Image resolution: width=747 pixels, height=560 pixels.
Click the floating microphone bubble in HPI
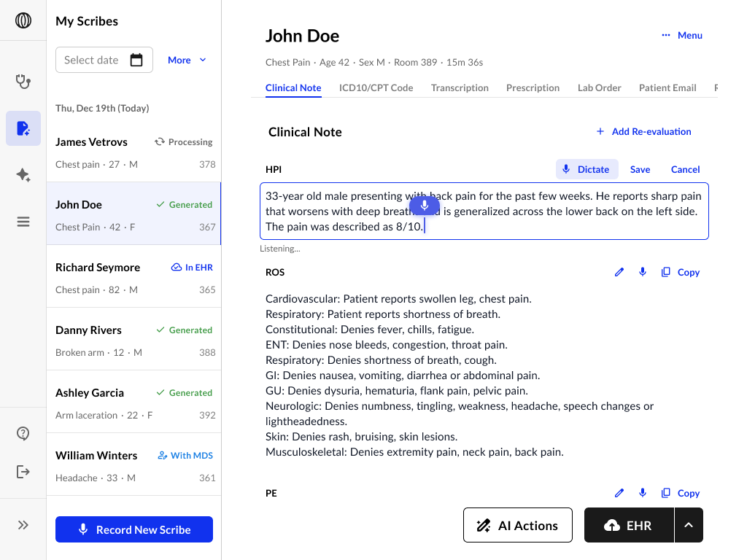(x=424, y=206)
